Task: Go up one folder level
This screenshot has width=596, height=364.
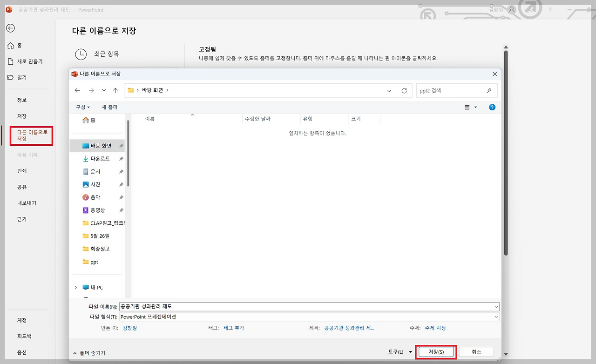Action: (x=115, y=90)
